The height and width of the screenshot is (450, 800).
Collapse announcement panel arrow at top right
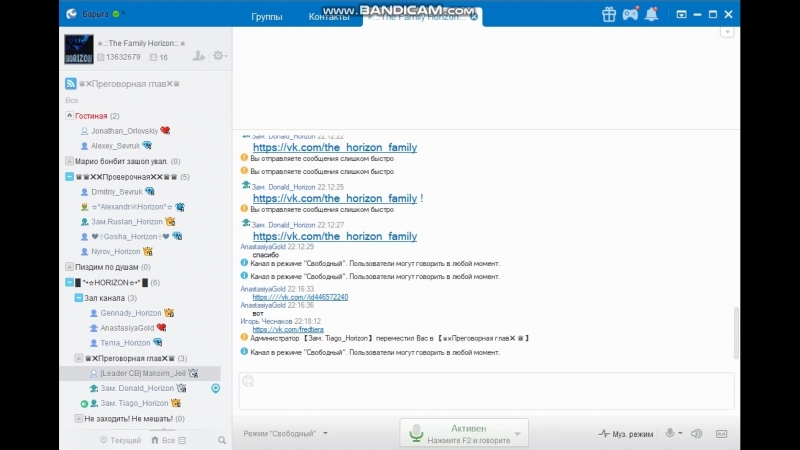click(x=727, y=32)
